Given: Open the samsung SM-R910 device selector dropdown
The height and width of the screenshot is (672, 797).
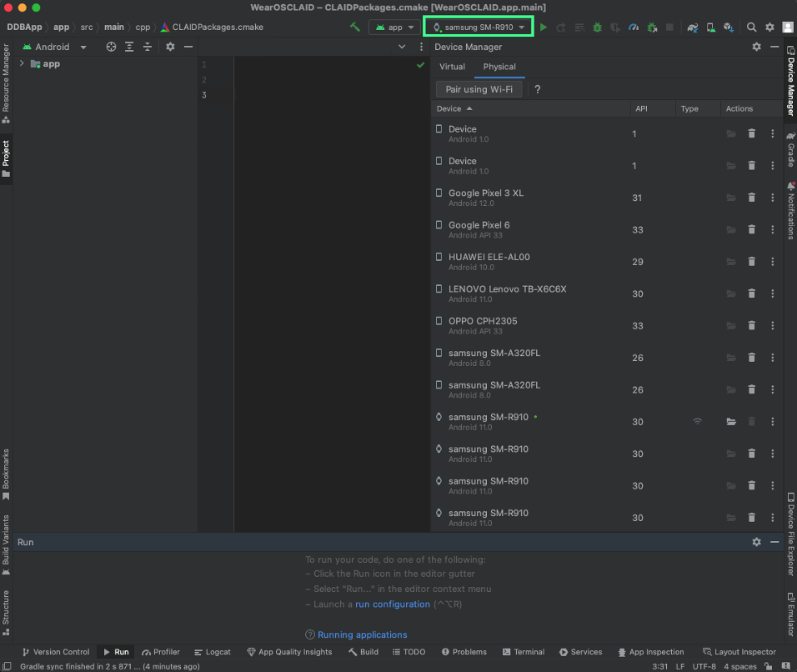Looking at the screenshot, I should tap(479, 27).
